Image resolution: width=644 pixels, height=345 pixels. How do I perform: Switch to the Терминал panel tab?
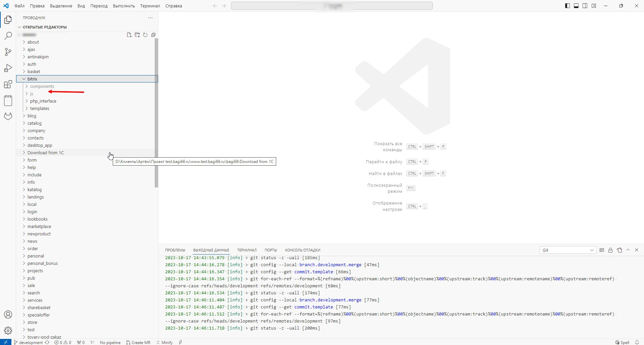tap(247, 250)
